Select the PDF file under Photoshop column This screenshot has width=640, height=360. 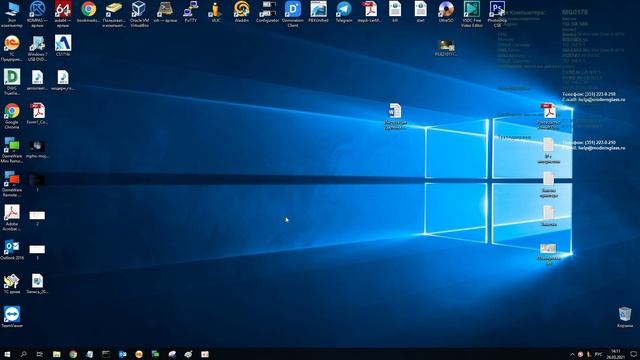548,116
